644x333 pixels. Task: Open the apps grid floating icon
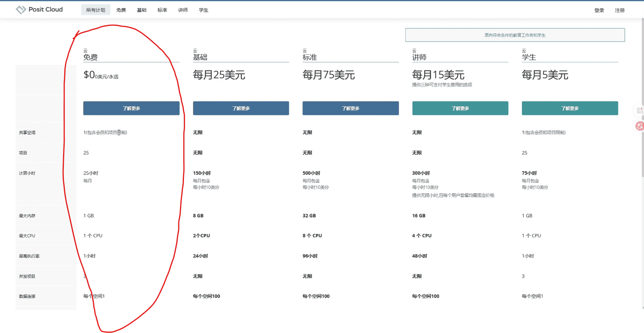(x=640, y=111)
